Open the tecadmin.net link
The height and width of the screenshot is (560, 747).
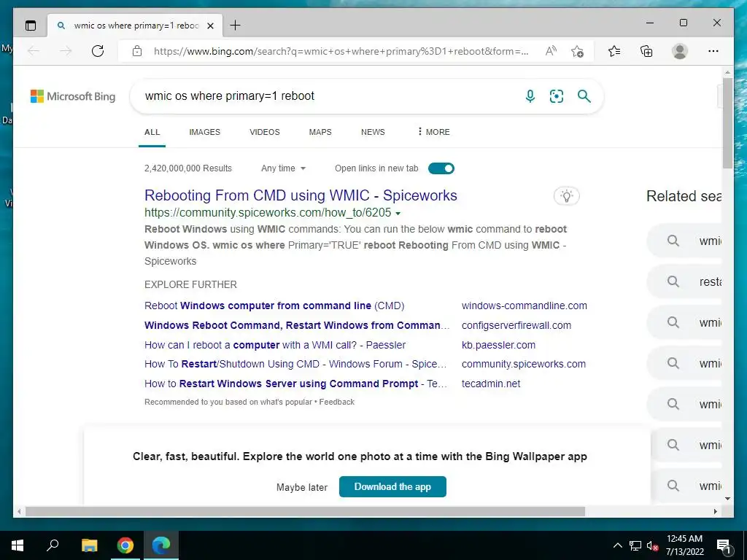click(491, 384)
